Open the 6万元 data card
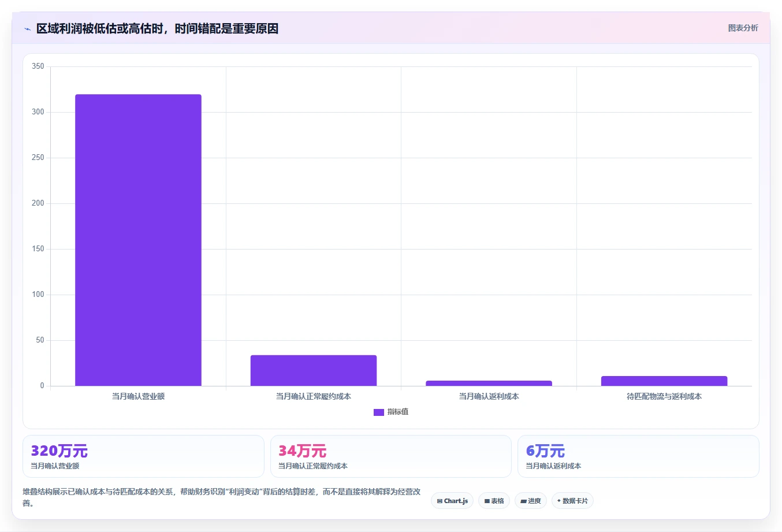This screenshot has width=782, height=532. point(638,456)
